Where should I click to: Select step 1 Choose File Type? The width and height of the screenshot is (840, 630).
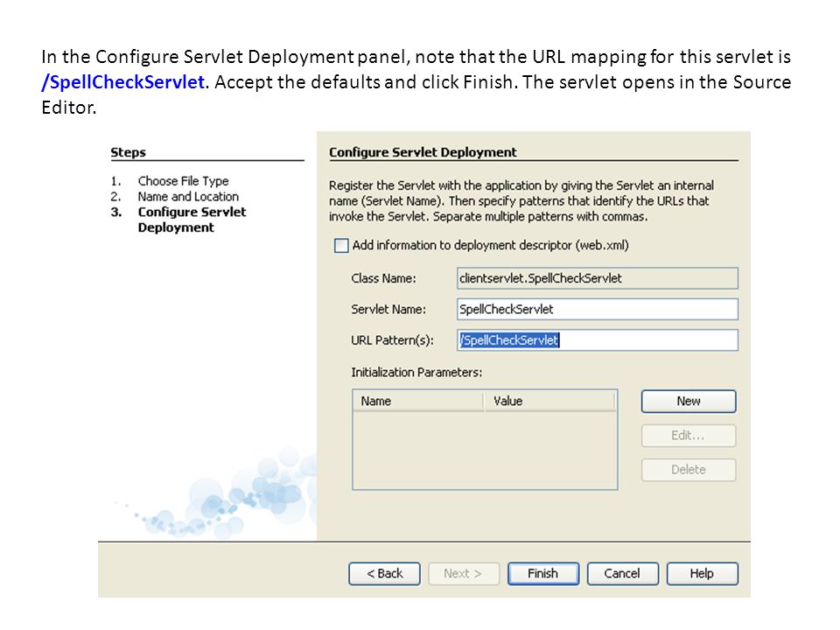pos(183,181)
